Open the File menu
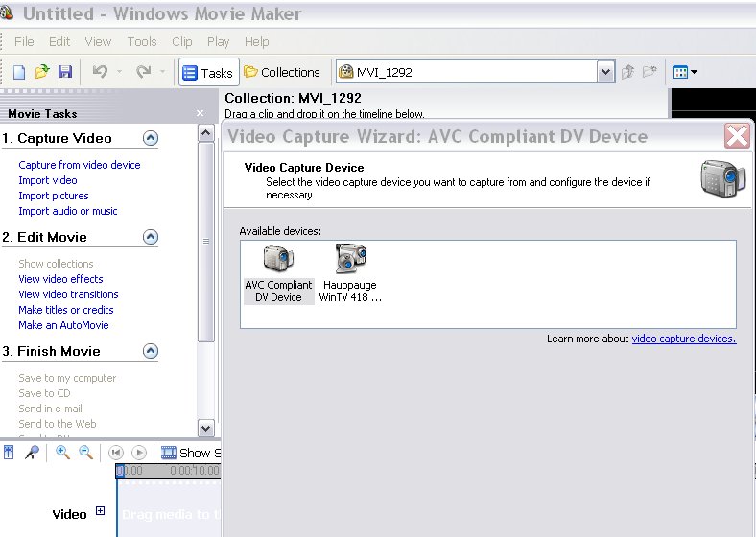The height and width of the screenshot is (537, 756). click(x=24, y=42)
